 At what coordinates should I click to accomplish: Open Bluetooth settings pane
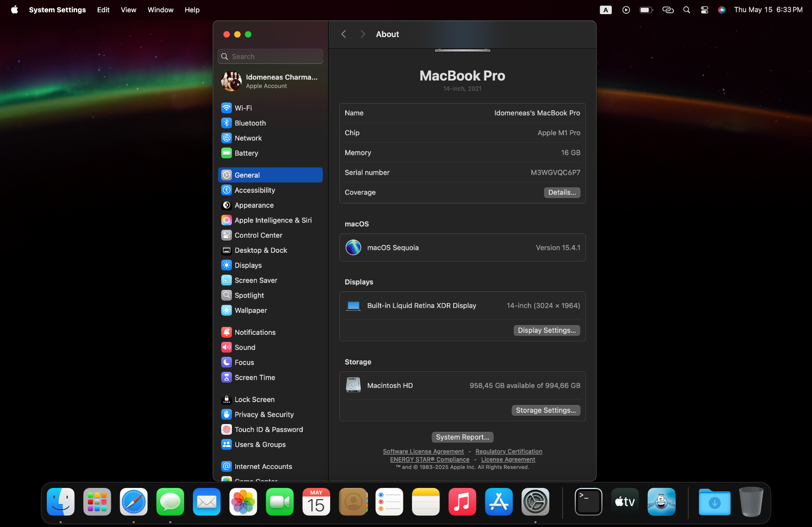270,123
